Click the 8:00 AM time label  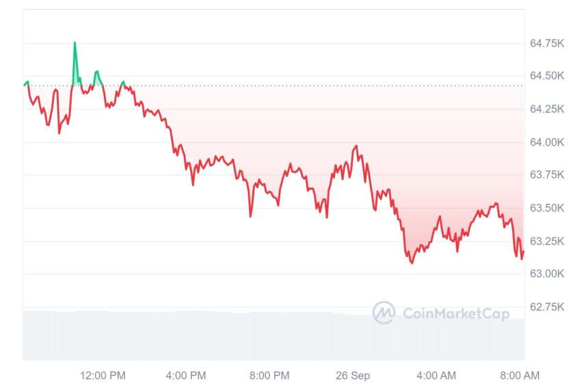[520, 376]
